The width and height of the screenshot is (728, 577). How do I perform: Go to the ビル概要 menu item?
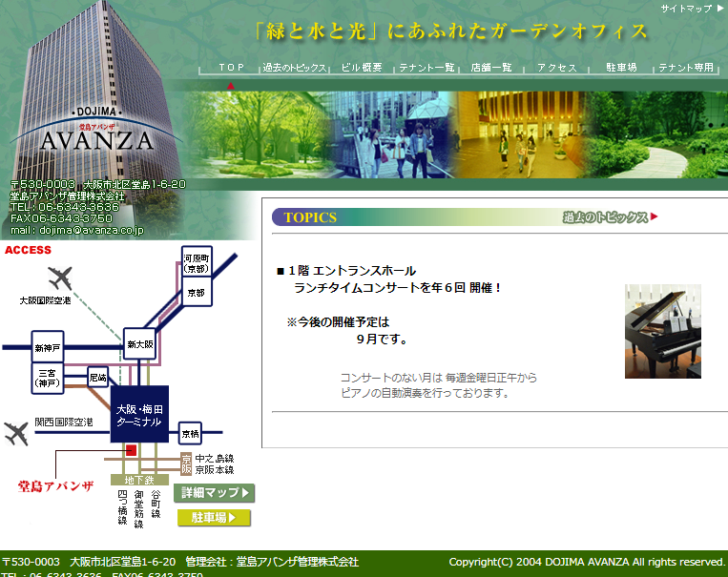(x=362, y=68)
